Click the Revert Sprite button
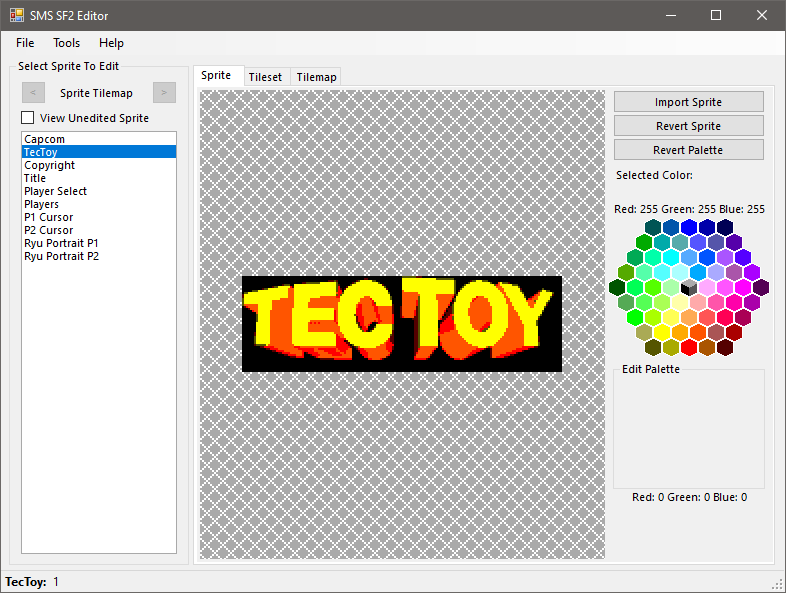The height and width of the screenshot is (593, 786). coord(689,126)
